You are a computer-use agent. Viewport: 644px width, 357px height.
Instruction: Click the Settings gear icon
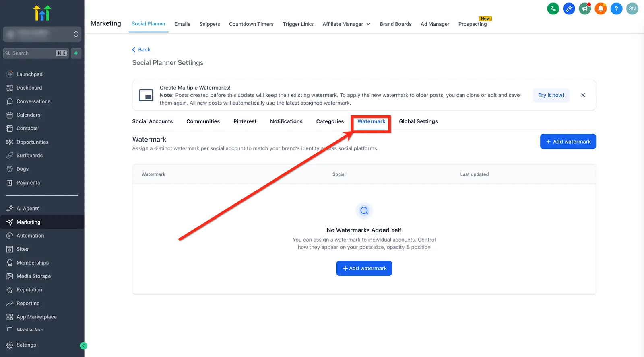coord(10,345)
